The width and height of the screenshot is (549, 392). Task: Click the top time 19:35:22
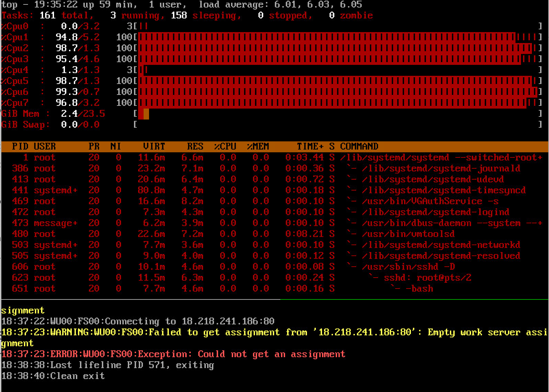click(x=56, y=5)
